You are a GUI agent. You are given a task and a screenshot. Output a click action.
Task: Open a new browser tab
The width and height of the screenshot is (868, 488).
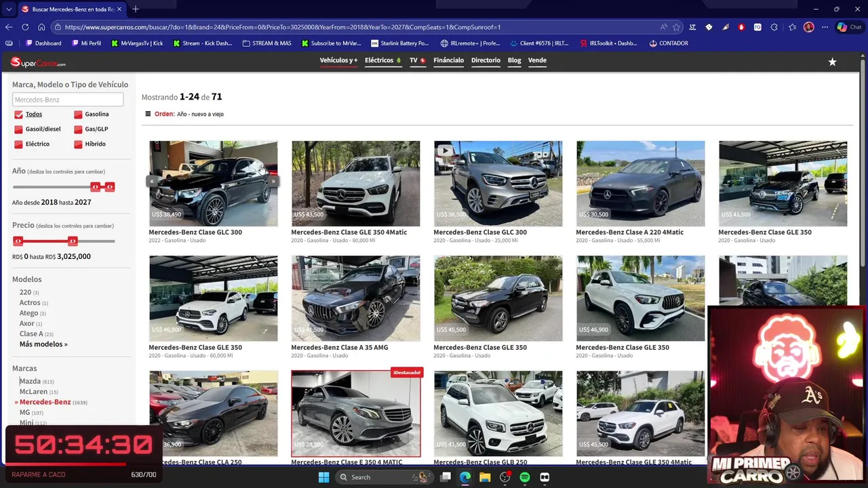(x=136, y=9)
